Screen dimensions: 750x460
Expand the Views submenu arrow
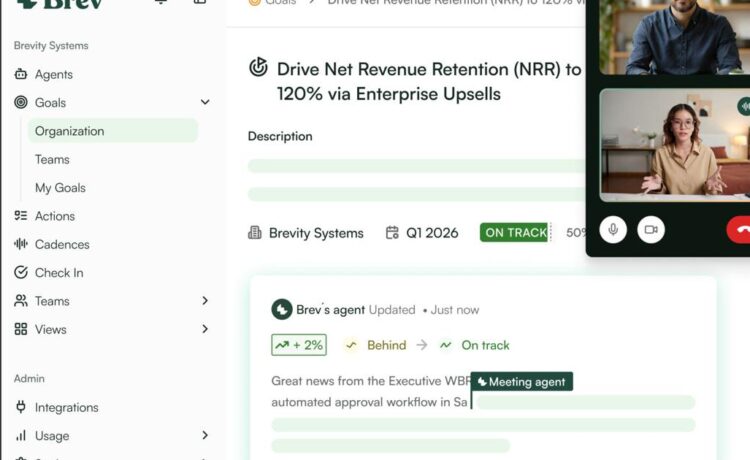click(205, 329)
